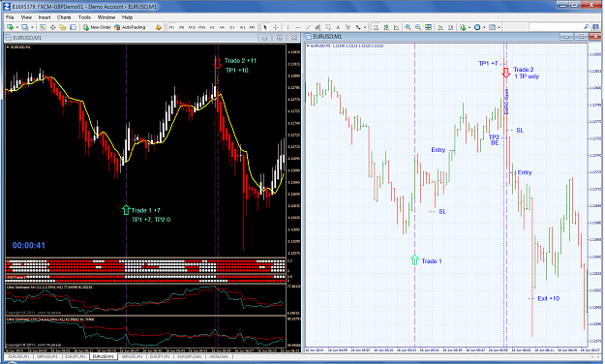Expand the Arrows tool dropdown
This screenshot has height=364, width=605.
tap(365, 27)
